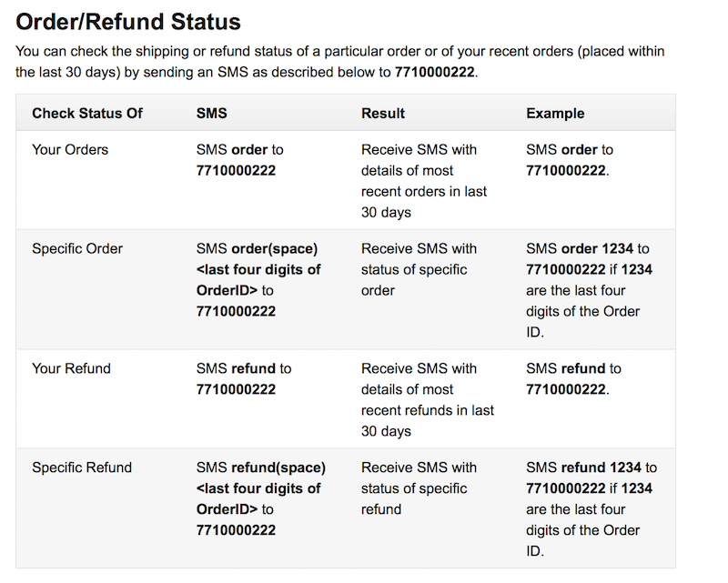Click example 'SMS order 1234 to' text
Screen dimensions: 728x583
tap(587, 248)
